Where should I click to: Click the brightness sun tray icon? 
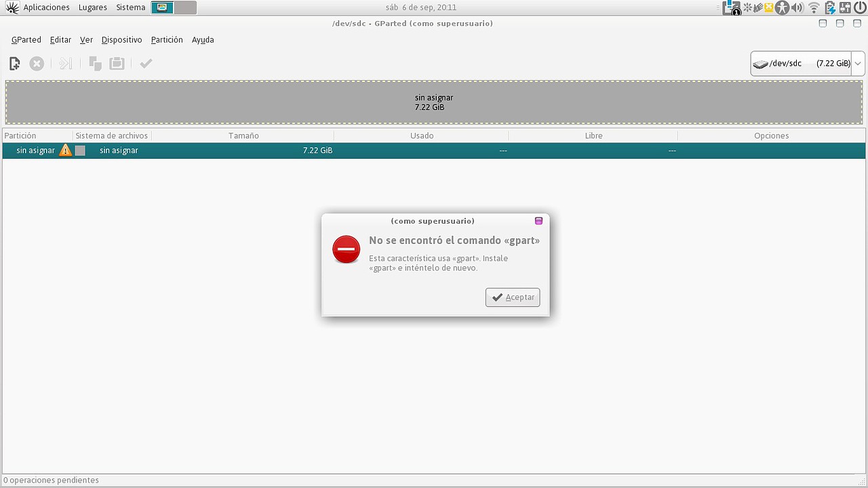click(748, 7)
